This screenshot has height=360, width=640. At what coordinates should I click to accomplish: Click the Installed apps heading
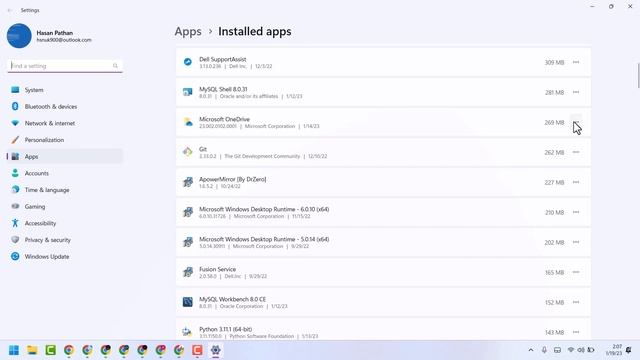[x=255, y=31]
